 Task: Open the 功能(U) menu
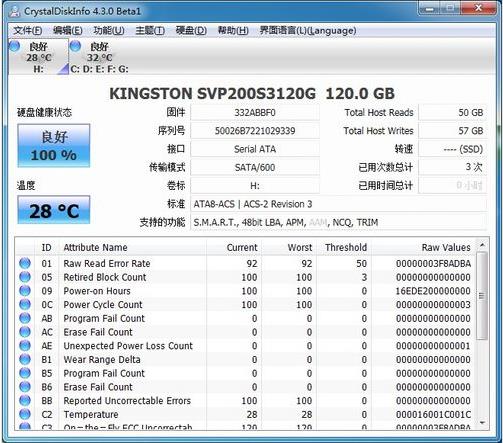click(109, 30)
